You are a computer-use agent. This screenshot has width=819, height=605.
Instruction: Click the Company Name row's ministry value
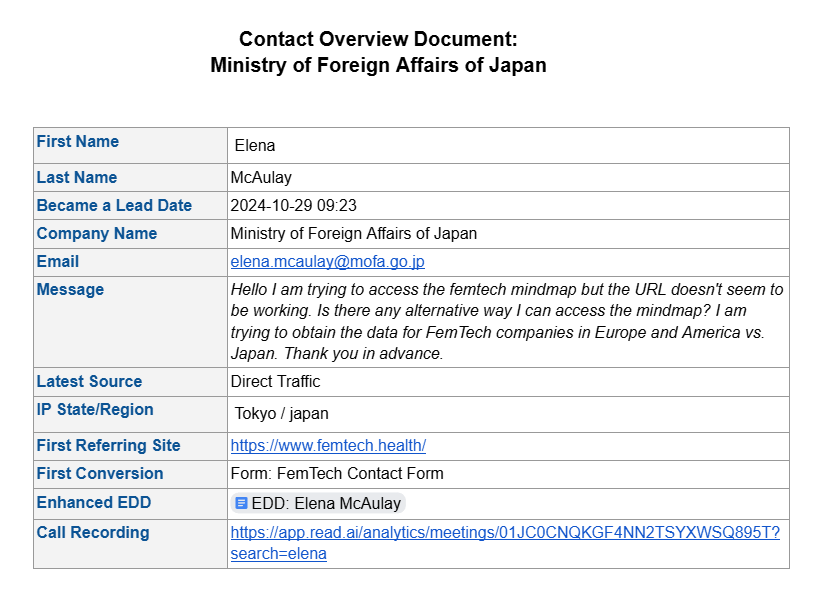click(x=353, y=234)
